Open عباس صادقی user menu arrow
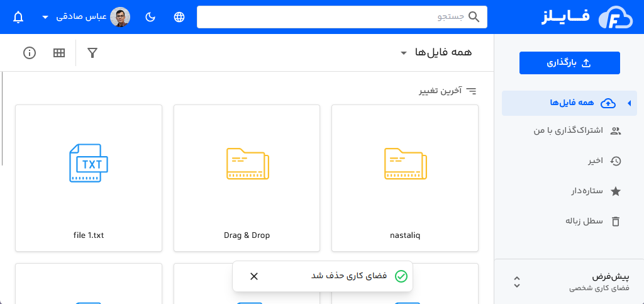644x304 pixels. point(45,17)
